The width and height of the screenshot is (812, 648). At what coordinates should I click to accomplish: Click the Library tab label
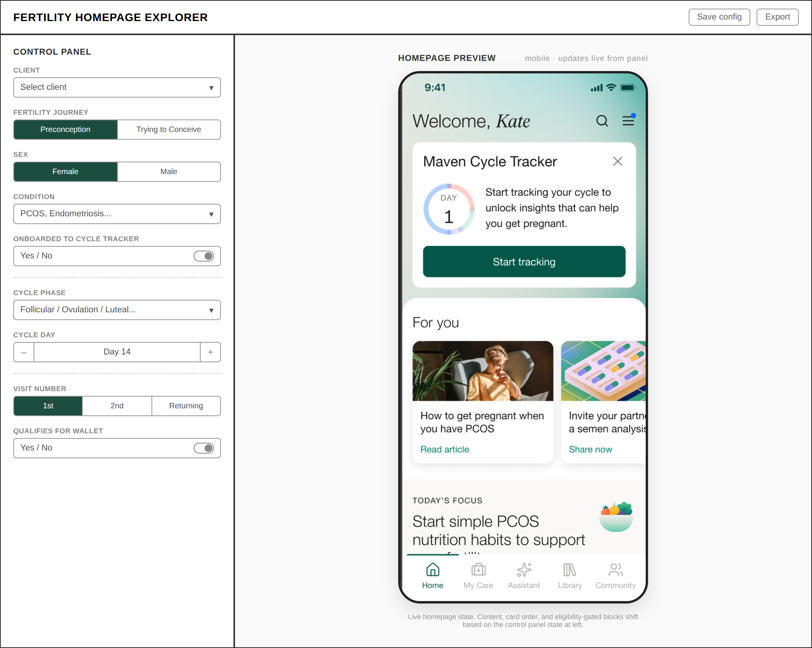pos(570,586)
